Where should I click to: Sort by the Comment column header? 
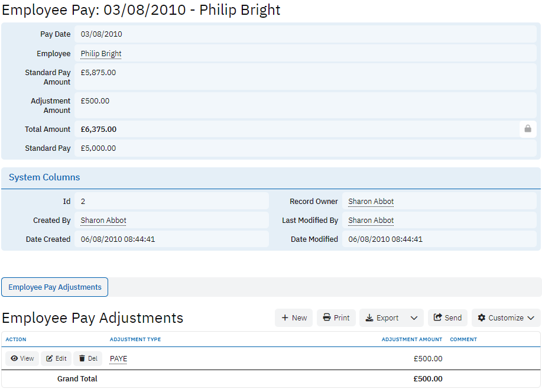pyautogui.click(x=463, y=339)
